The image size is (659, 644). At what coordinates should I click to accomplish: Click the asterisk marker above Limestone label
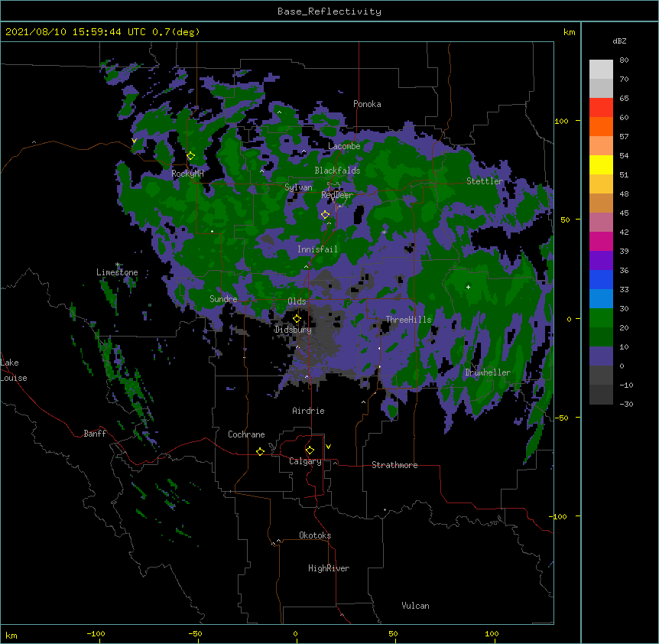point(117,265)
